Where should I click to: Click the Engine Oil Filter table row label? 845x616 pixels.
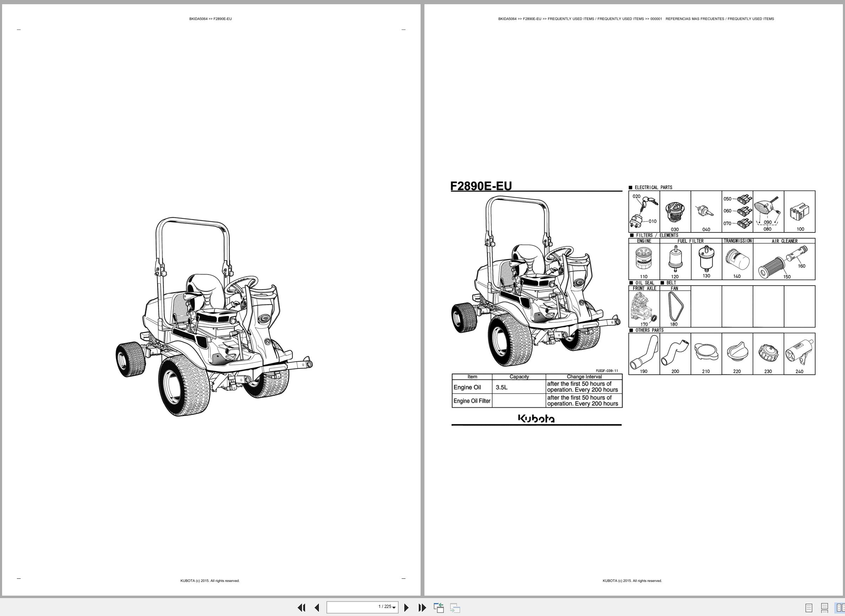(472, 401)
